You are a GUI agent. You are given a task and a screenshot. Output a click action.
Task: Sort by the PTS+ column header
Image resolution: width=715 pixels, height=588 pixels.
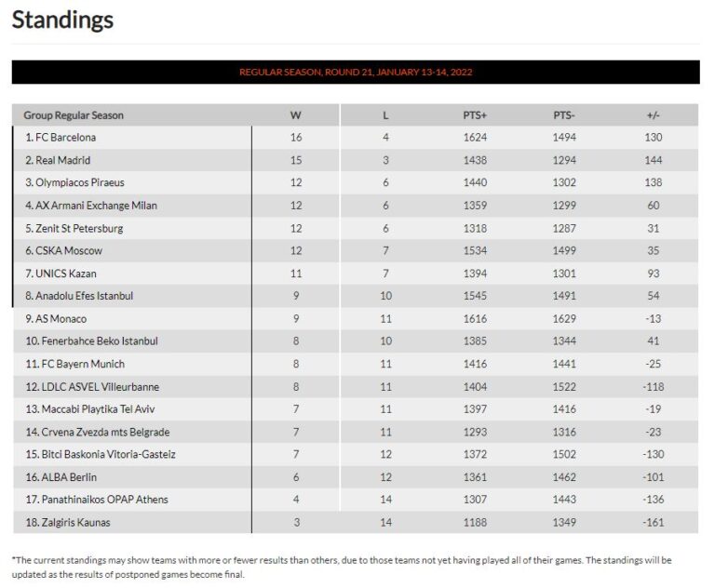pos(475,115)
